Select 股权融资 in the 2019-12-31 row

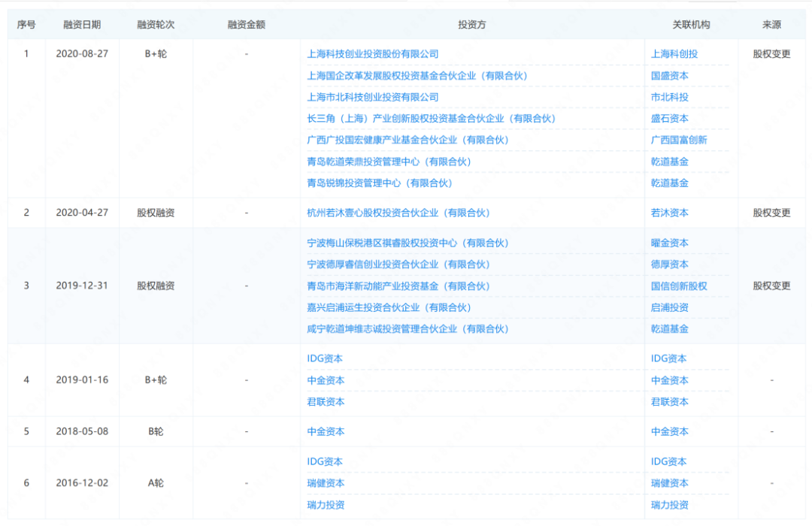(x=156, y=286)
